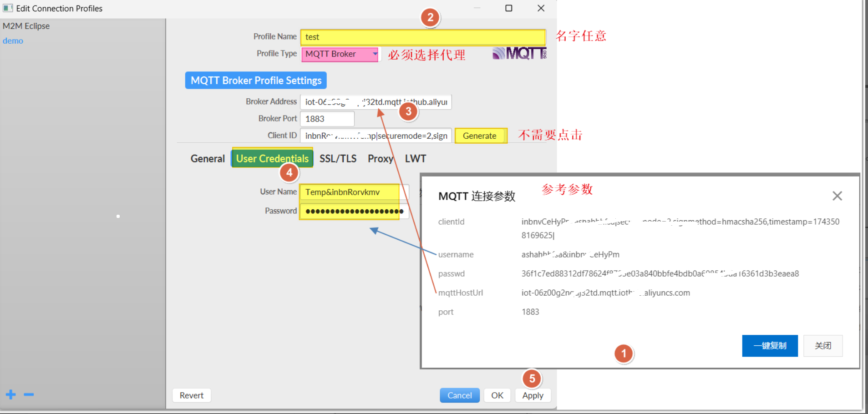Click the 一键复制 copy button

point(769,346)
